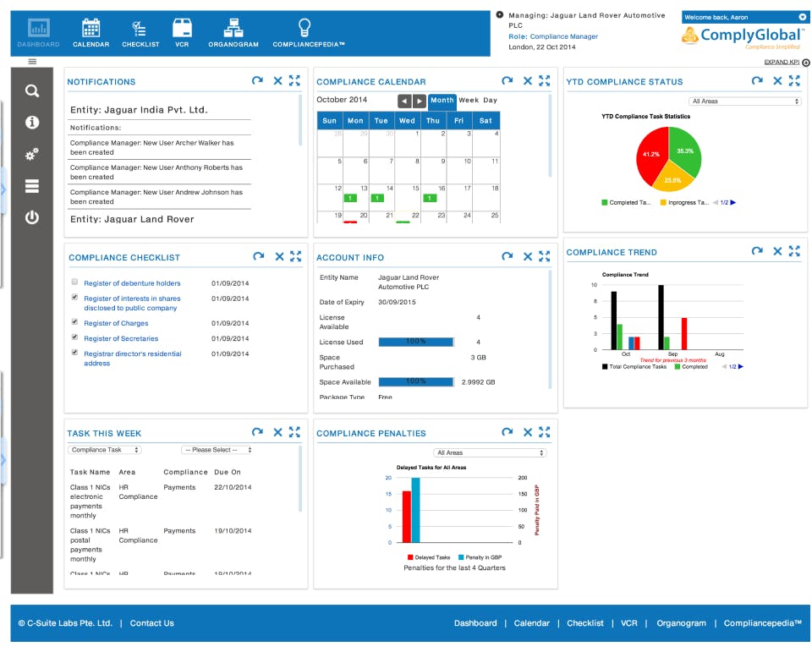
Task: Uncheck the Register of Secretaries checkbox
Action: (x=74, y=337)
